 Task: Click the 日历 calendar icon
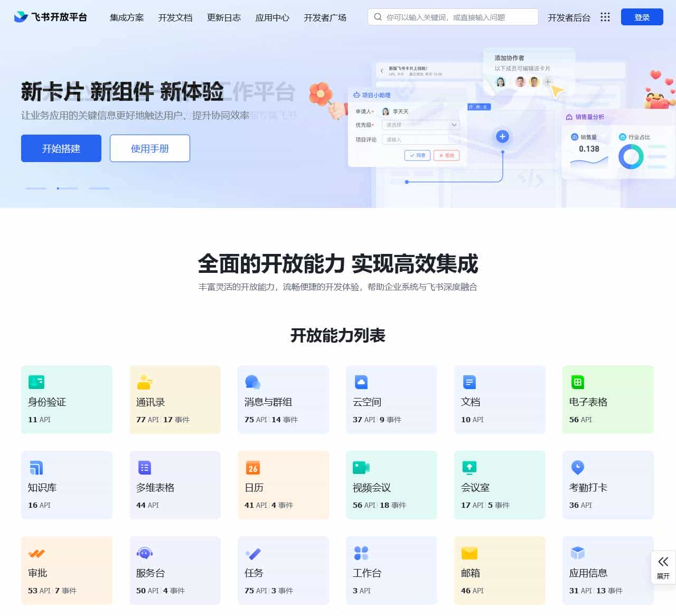coord(253,468)
